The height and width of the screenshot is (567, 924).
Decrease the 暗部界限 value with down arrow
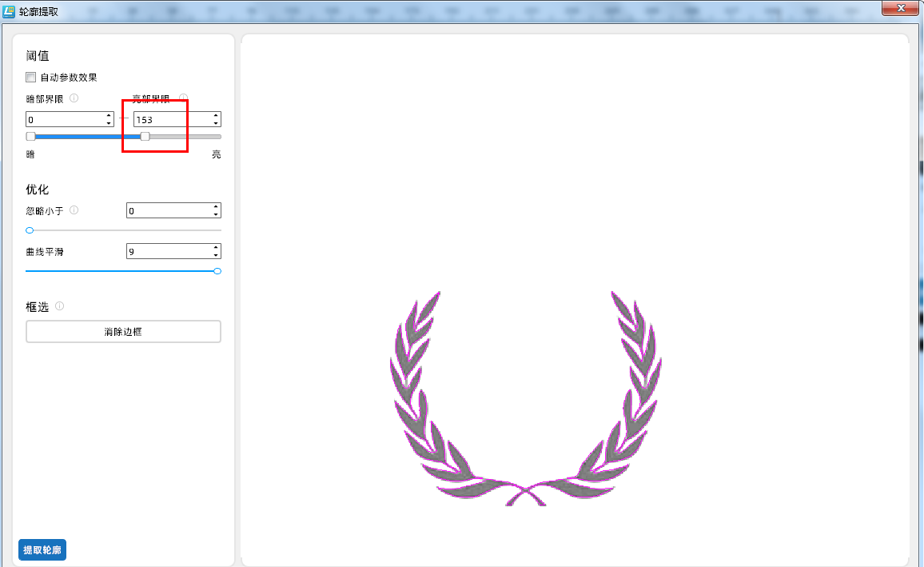(x=109, y=123)
